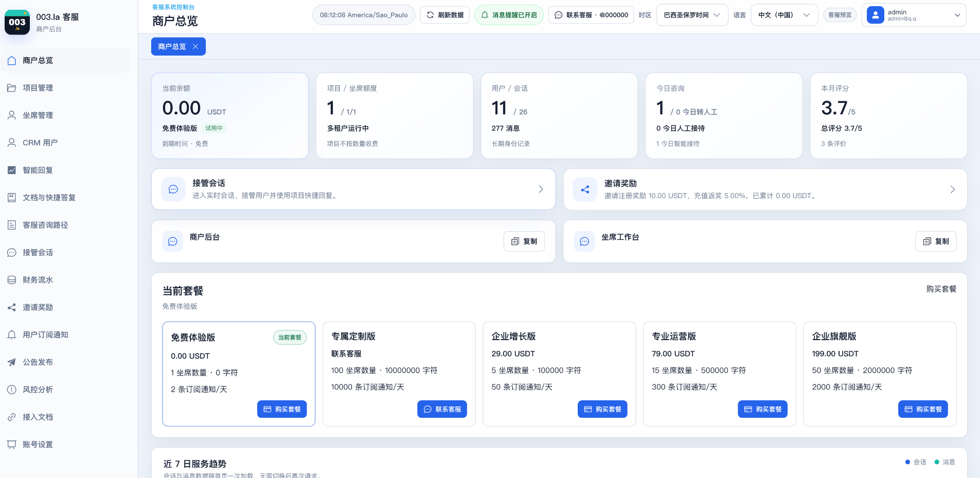Image resolution: width=980 pixels, height=478 pixels.
Task: Close the 商户总览 tab
Action: [195, 46]
